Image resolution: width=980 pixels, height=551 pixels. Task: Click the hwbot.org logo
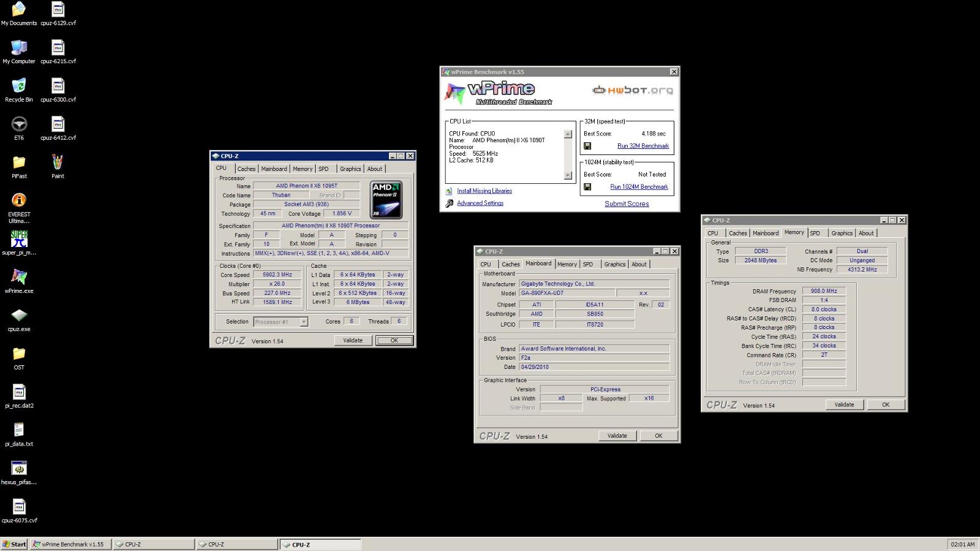tap(632, 90)
